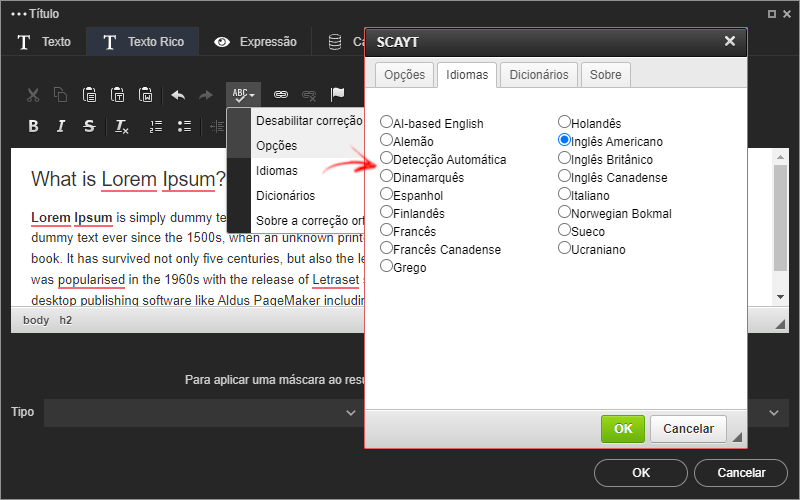The width and height of the screenshot is (800, 500).
Task: Select the Inglês Americano option
Action: [x=564, y=140]
